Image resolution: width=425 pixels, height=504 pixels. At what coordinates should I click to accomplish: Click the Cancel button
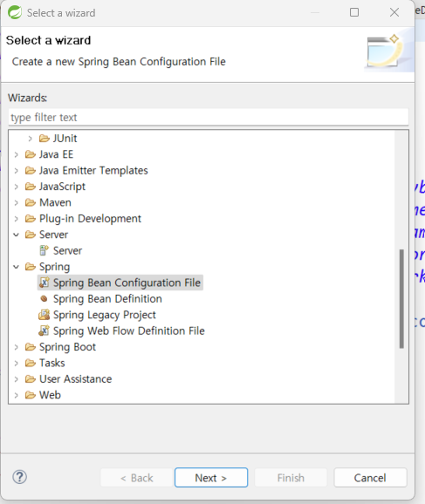click(x=370, y=478)
